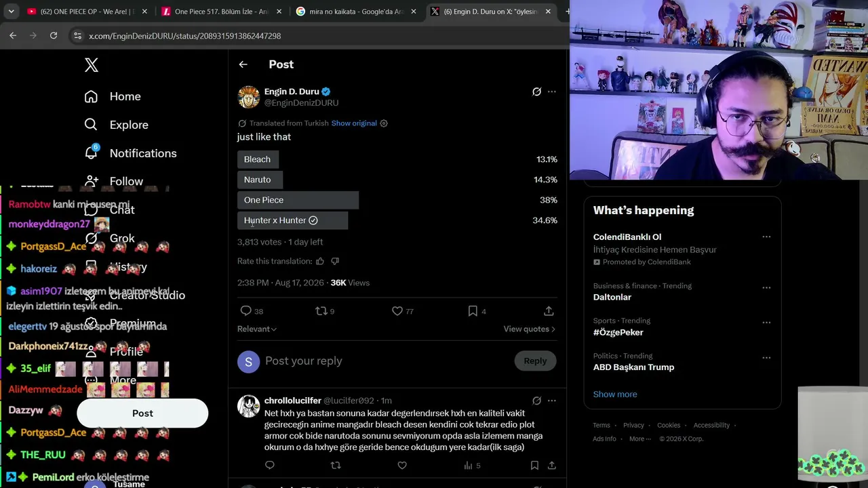View site information icon in address bar
This screenshot has height=488, width=868.
click(78, 36)
